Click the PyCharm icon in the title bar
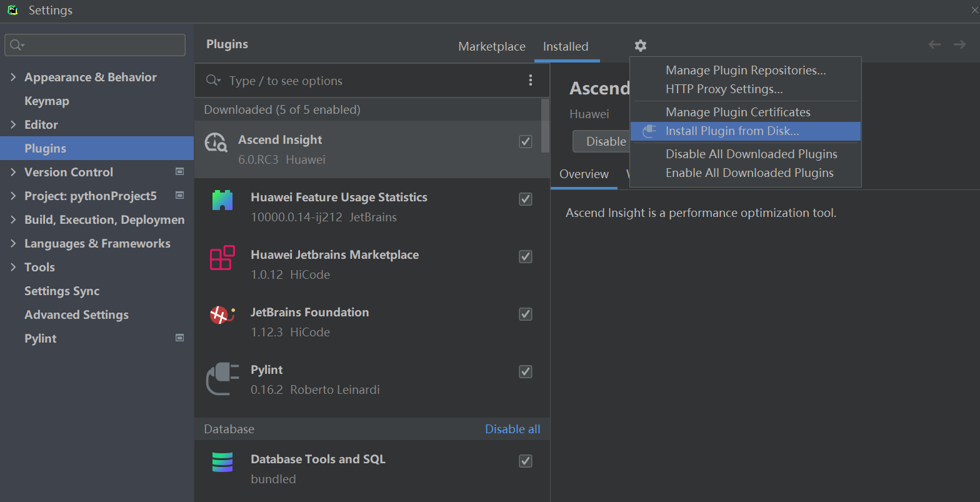The height and width of the screenshot is (502, 980). (12, 10)
